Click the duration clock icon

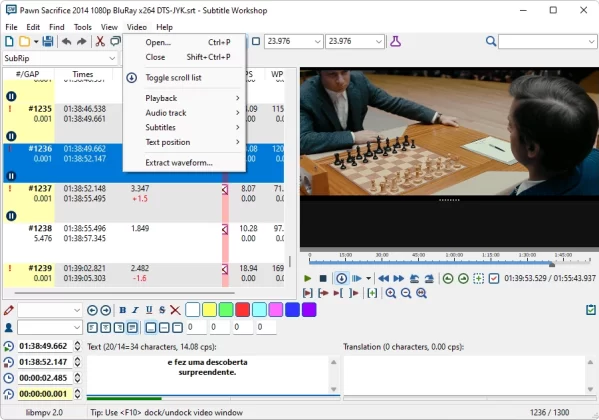(8, 378)
